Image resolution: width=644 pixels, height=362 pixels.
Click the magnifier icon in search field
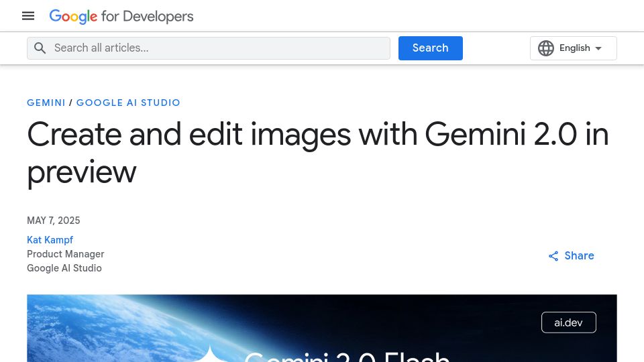[x=40, y=48]
